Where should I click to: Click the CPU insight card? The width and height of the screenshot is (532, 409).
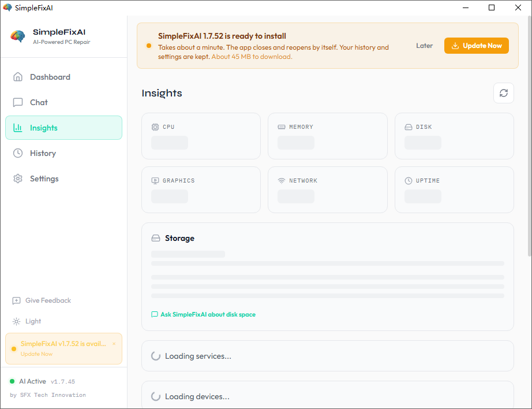(x=201, y=136)
